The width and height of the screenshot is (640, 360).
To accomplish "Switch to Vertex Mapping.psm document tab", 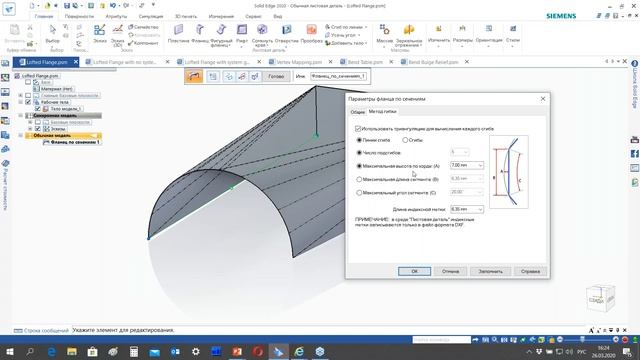I will coord(299,62).
